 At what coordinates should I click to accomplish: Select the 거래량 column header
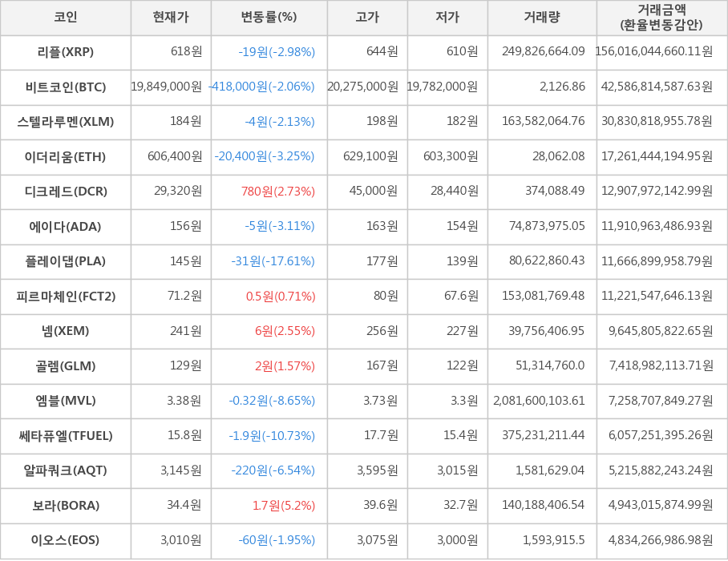[542, 18]
